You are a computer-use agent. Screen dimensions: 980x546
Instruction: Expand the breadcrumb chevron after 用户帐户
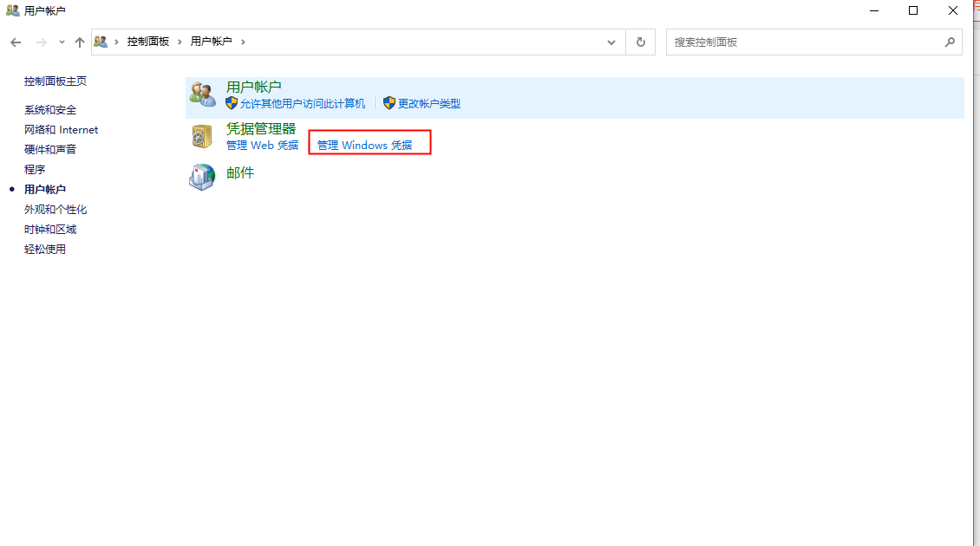click(243, 41)
